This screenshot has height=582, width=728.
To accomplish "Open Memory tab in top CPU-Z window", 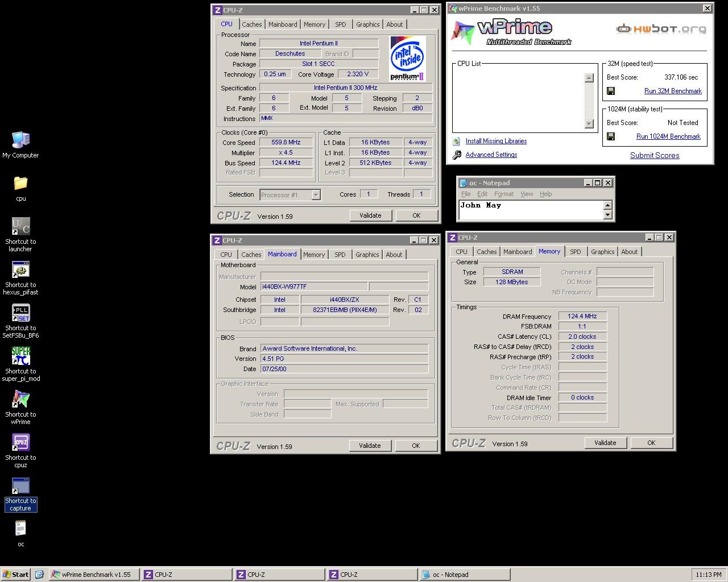I will [x=315, y=24].
